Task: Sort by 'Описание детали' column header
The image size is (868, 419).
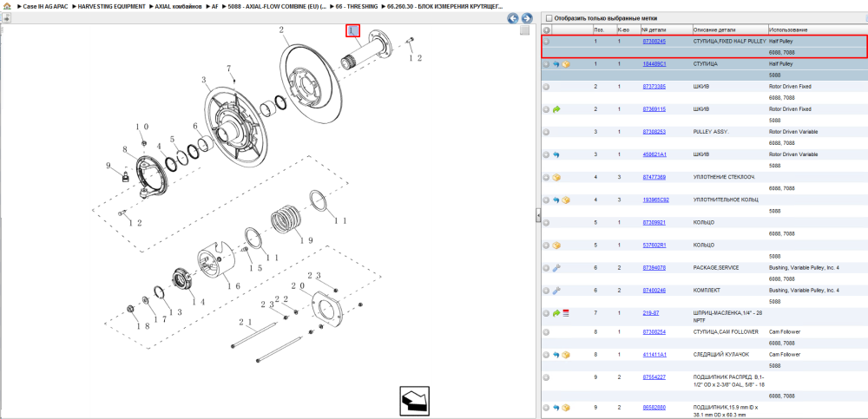Action: 730,29
